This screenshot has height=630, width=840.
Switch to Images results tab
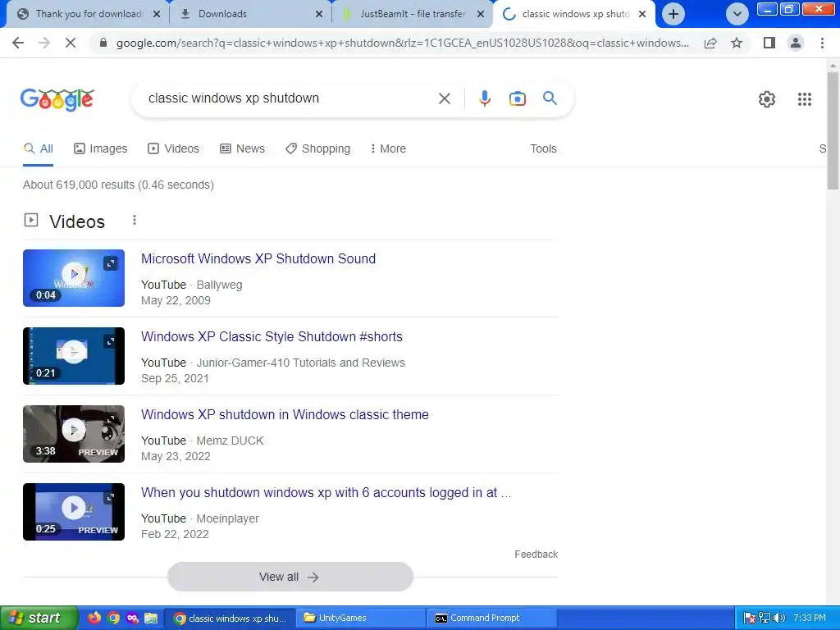click(x=101, y=148)
